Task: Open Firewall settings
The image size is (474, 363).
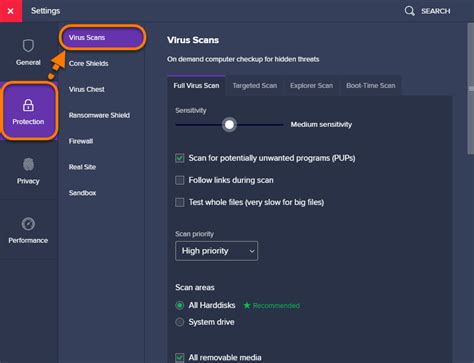Action: pyautogui.click(x=81, y=141)
